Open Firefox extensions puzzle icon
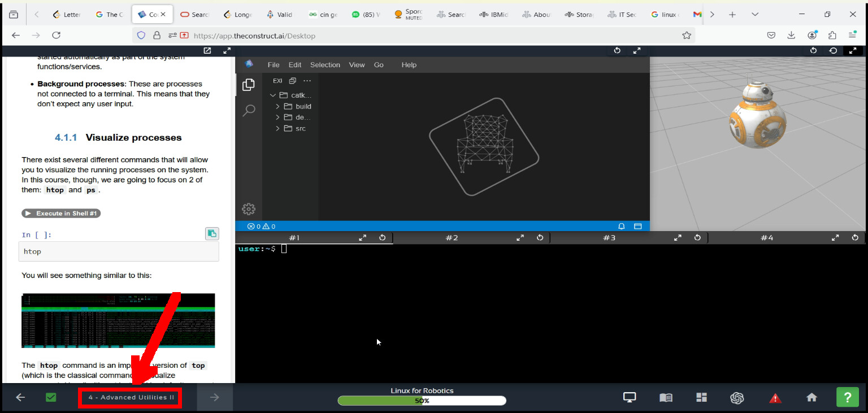Image resolution: width=868 pixels, height=413 pixels. [832, 35]
